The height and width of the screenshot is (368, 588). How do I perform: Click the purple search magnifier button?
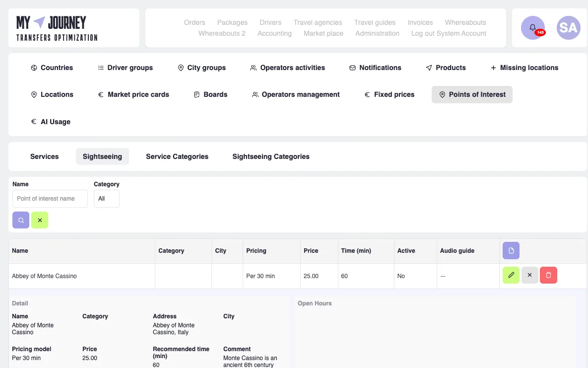click(21, 220)
